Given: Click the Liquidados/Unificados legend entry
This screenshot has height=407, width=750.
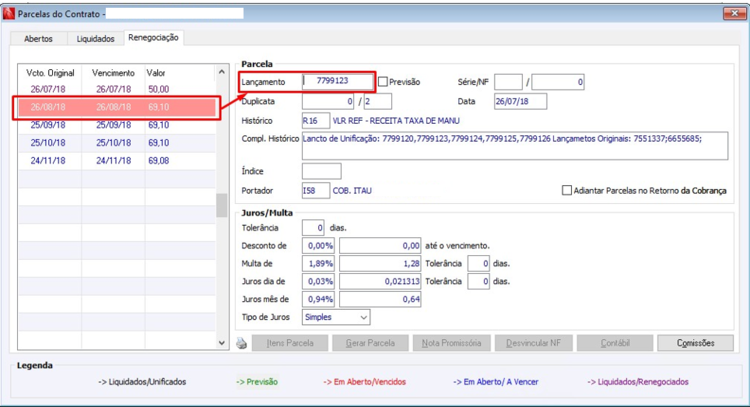Looking at the screenshot, I should [142, 382].
